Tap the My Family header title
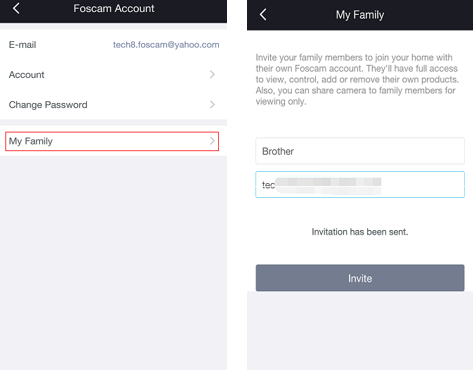 tap(360, 15)
